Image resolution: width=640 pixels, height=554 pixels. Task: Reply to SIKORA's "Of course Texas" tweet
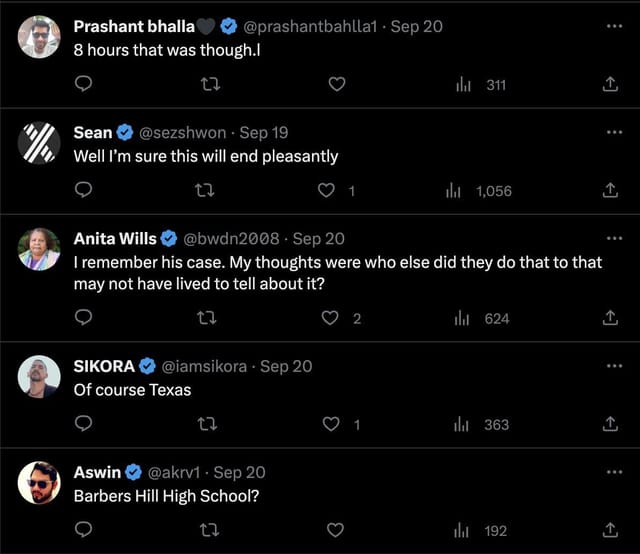click(84, 424)
